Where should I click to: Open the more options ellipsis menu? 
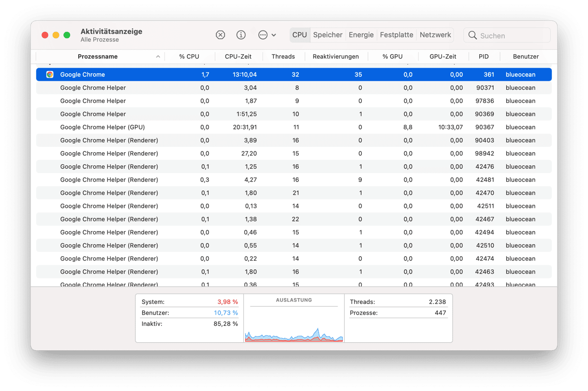pos(267,35)
